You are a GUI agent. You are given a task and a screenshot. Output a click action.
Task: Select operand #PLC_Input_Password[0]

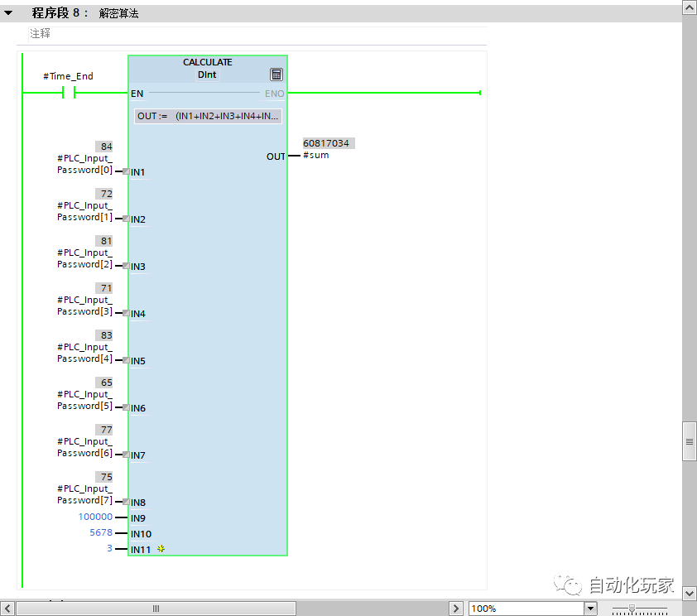[85, 164]
